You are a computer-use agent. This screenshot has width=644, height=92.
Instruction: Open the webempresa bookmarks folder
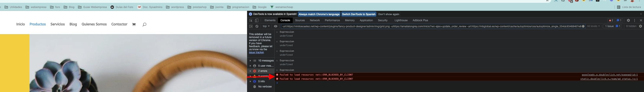click(36, 7)
